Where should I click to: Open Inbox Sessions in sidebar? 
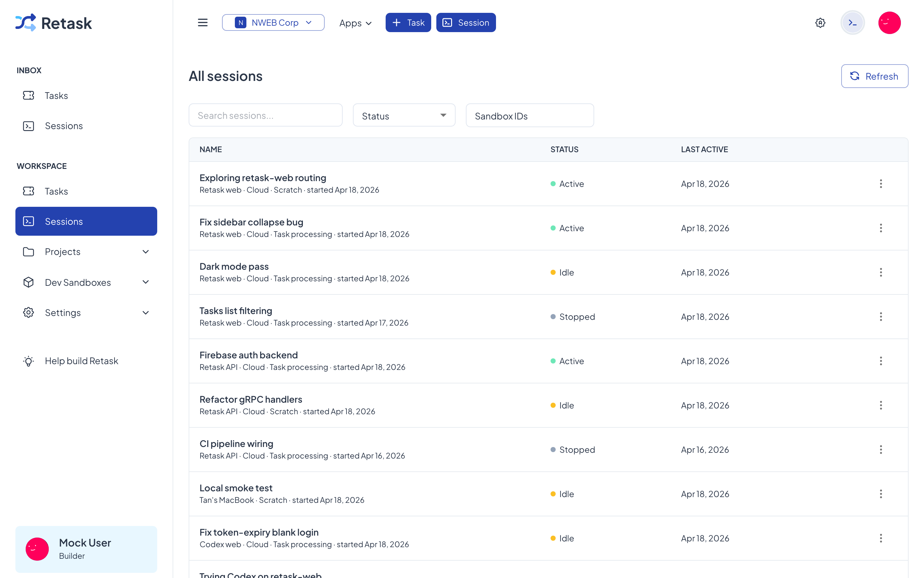(x=86, y=126)
